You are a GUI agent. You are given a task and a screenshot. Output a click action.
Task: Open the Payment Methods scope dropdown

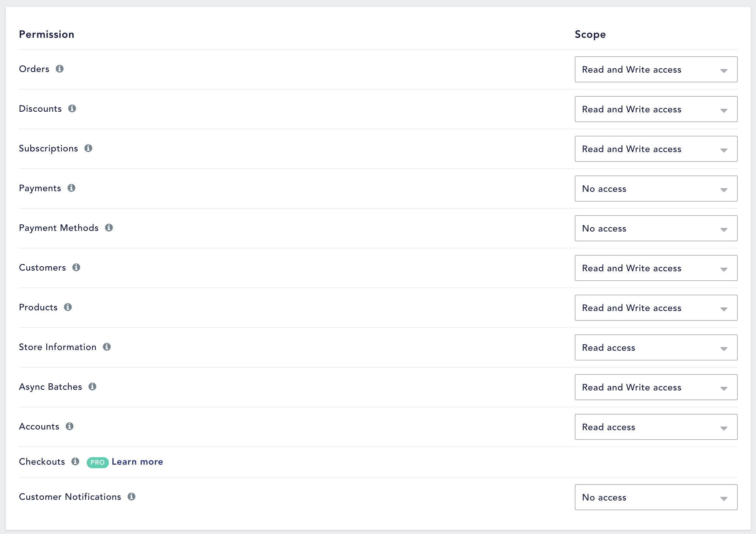tap(656, 228)
